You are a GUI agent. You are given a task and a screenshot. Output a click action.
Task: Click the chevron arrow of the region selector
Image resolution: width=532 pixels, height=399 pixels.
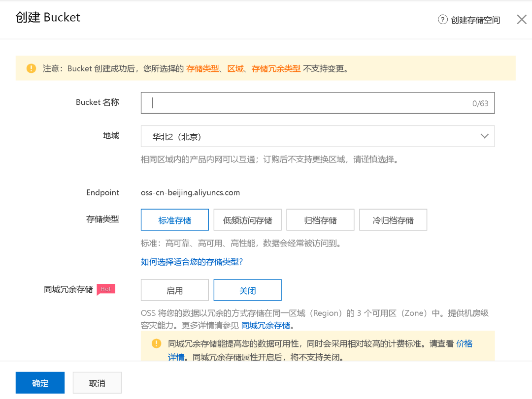click(x=485, y=136)
